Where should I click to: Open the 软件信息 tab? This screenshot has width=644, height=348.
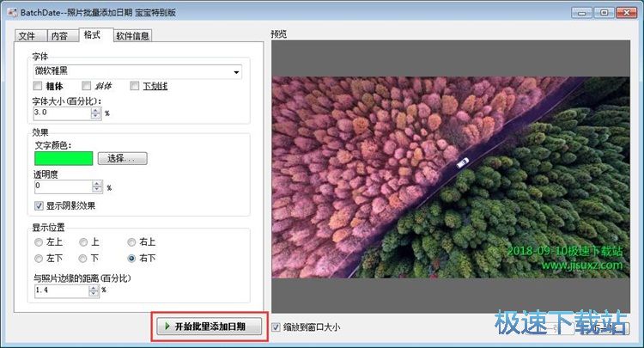tap(132, 36)
